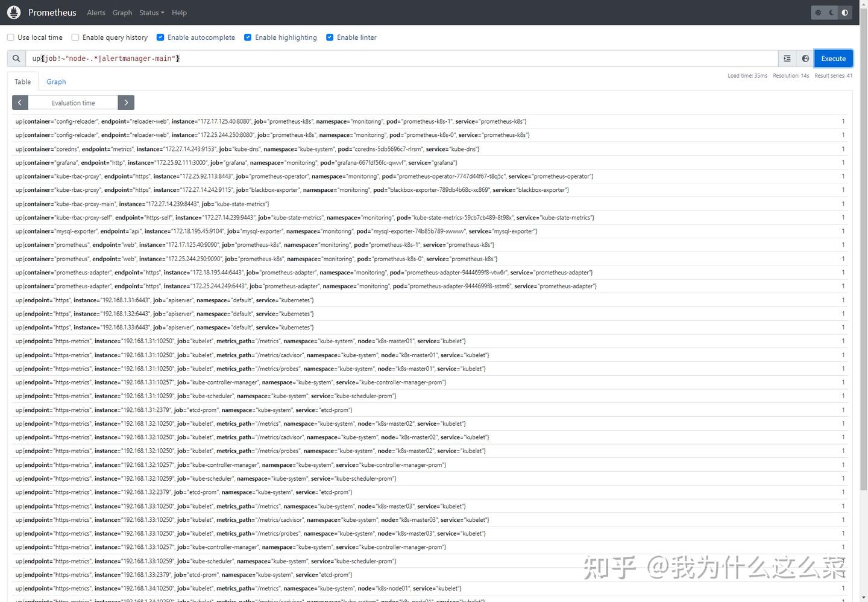The height and width of the screenshot is (602, 868).
Task: Click the Prometheus flame logo
Action: point(13,12)
